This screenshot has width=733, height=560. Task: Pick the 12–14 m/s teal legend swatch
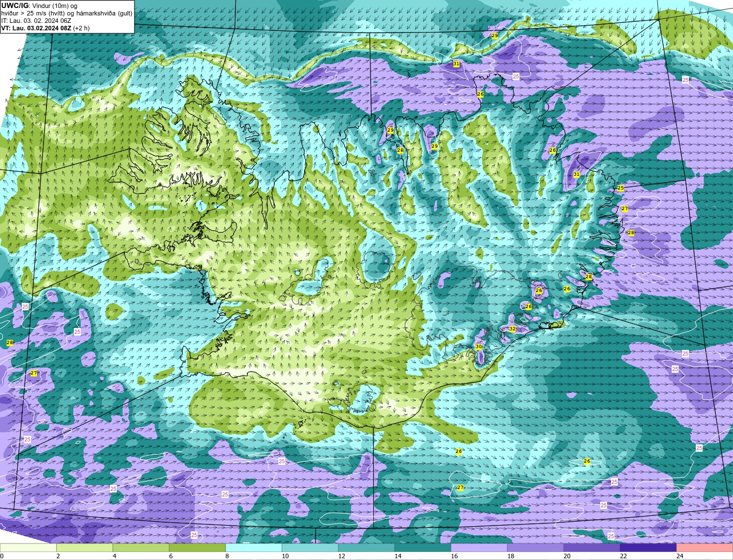pyautogui.click(x=367, y=548)
